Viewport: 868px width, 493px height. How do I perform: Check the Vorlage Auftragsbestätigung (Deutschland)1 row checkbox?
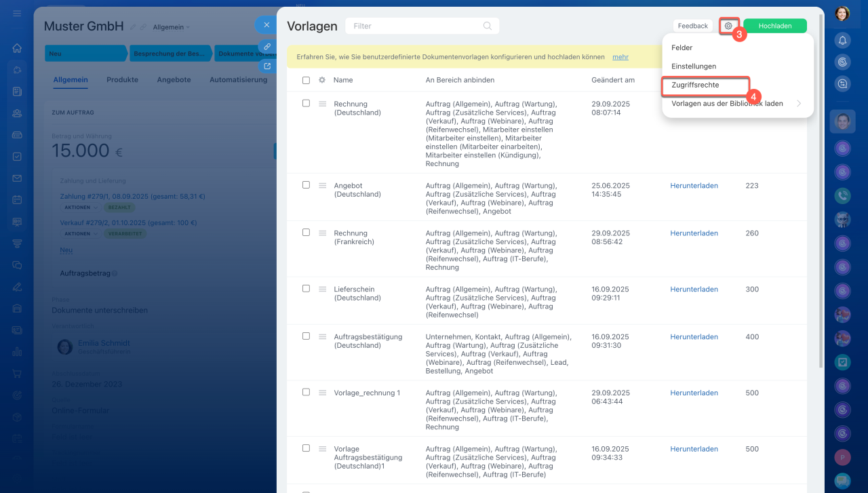coord(306,448)
